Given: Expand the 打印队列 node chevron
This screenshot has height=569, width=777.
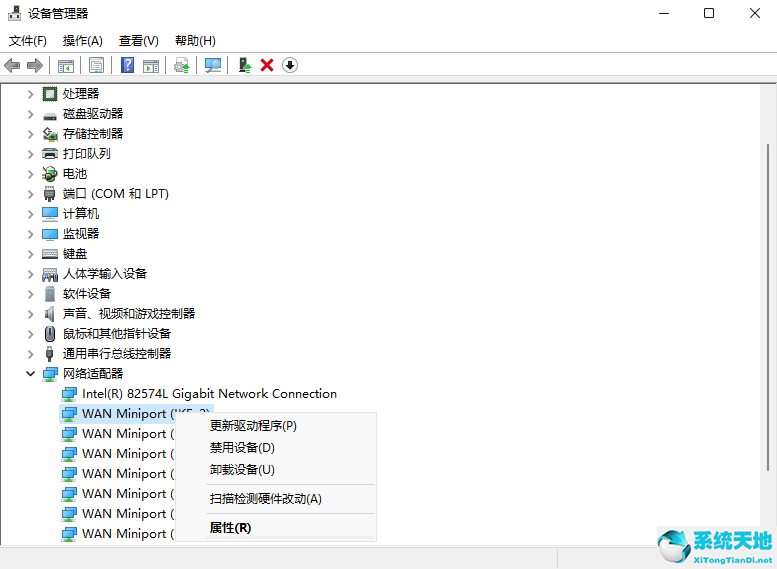Looking at the screenshot, I should (31, 154).
